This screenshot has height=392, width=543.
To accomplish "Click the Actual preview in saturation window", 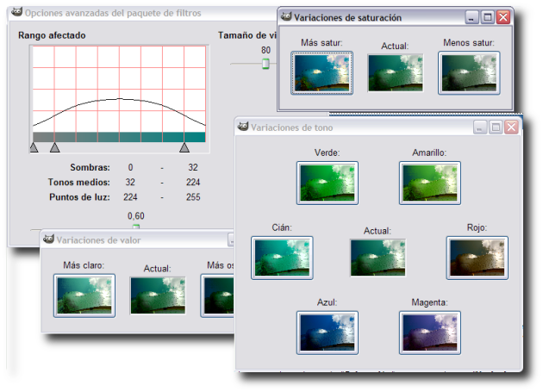I will pos(395,73).
